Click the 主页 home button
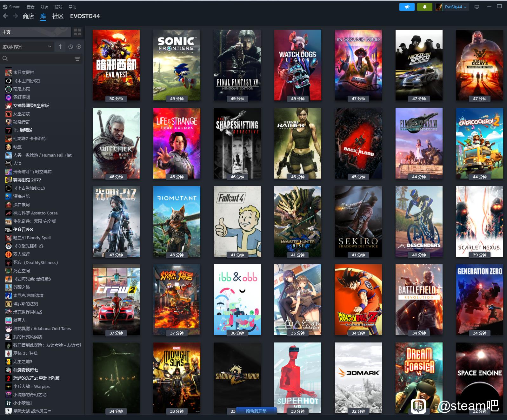This screenshot has height=420, width=507. [36, 32]
